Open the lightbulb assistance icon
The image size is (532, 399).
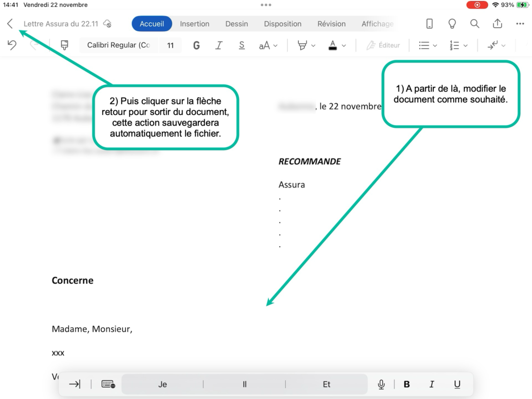coord(452,24)
